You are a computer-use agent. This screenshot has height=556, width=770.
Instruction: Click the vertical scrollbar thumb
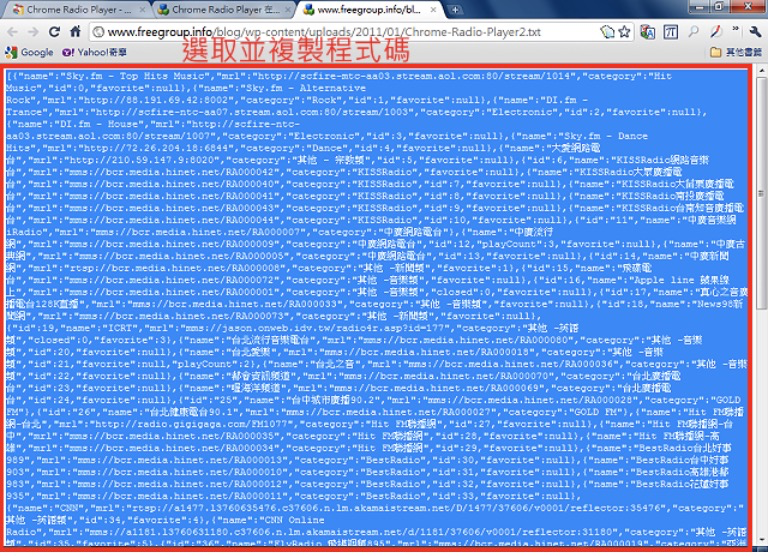762,193
